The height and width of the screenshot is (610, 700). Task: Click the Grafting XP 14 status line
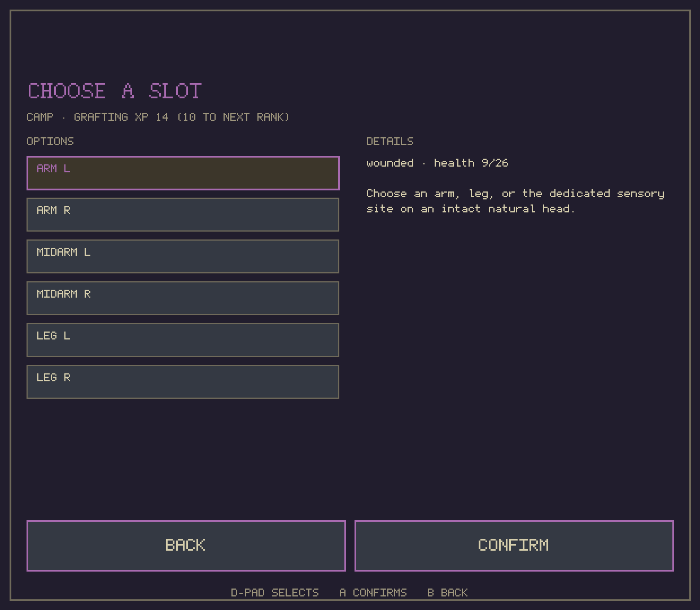point(158,117)
